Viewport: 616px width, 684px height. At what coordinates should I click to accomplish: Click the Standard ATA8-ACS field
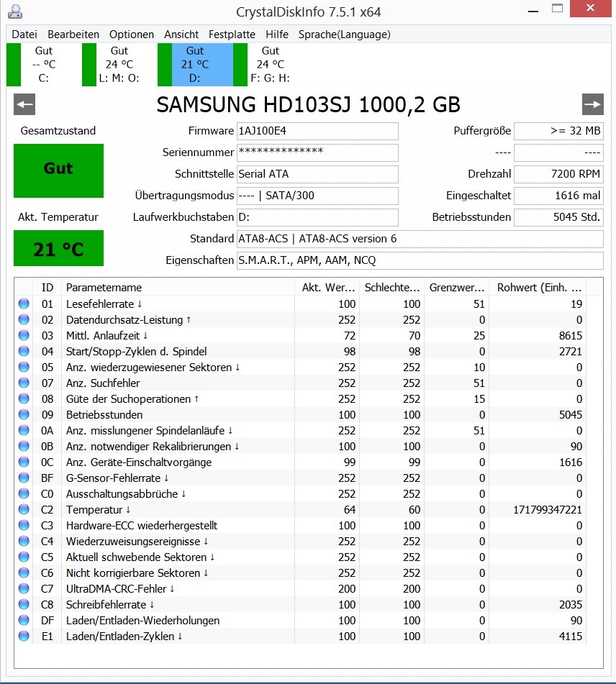[420, 239]
